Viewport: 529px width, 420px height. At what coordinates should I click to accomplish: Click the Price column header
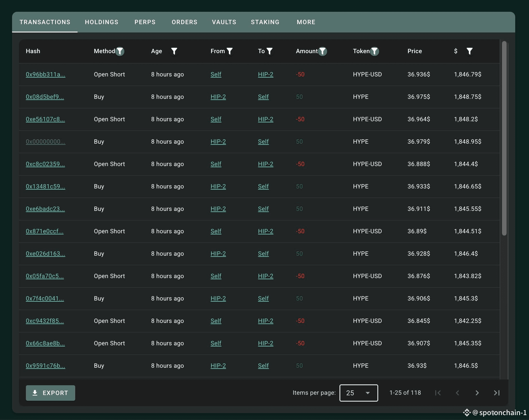click(x=415, y=51)
